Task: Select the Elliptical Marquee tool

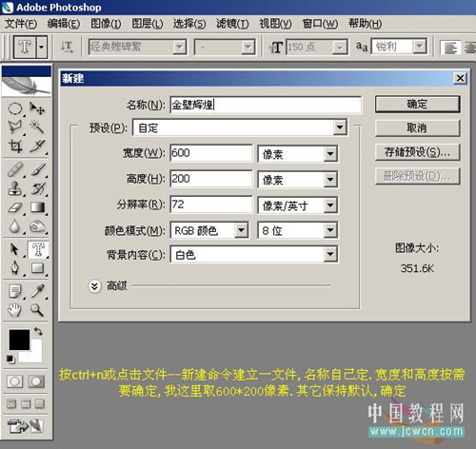Action: [x=14, y=108]
